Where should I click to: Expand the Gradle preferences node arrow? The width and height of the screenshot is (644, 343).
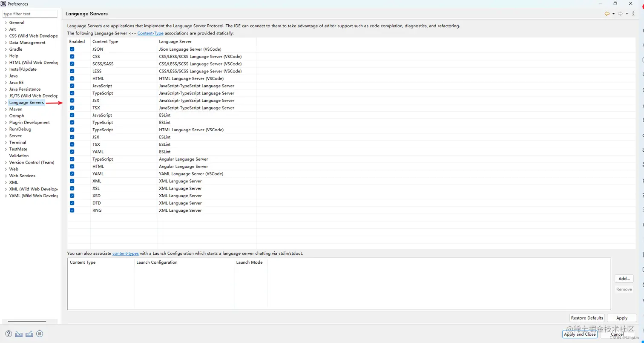click(x=6, y=49)
